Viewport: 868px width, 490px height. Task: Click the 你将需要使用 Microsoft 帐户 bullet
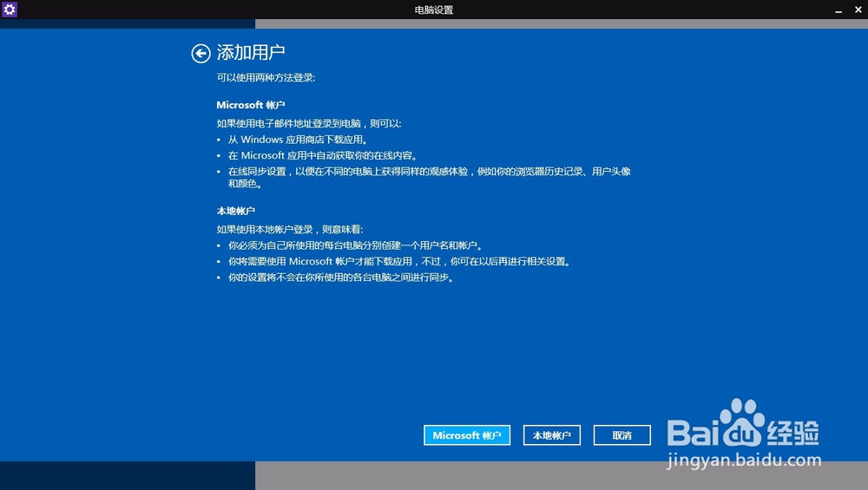pyautogui.click(x=399, y=262)
